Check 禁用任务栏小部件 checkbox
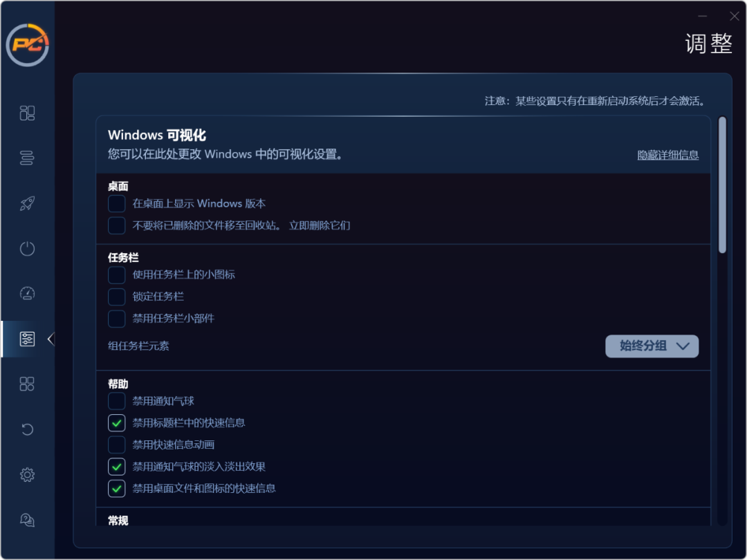 point(117,319)
